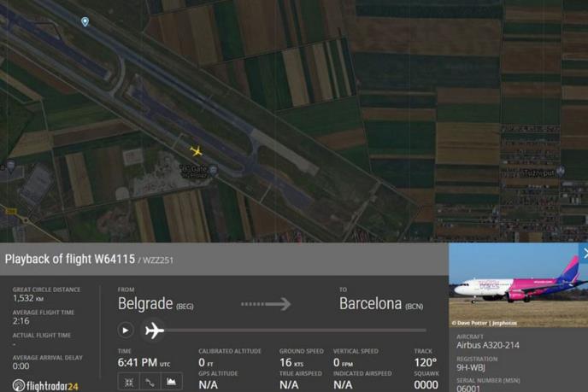Click the 6:41 PM UTC time display
Screen dimensions: 588x392
[144, 362]
